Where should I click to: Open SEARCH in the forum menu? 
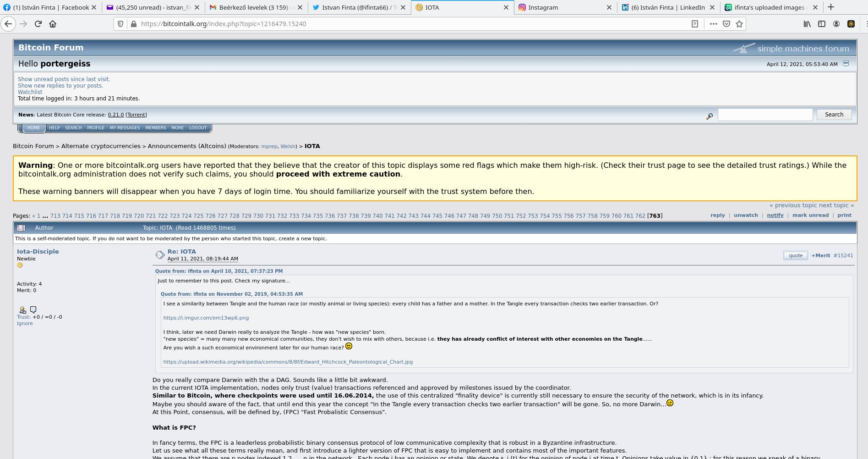pos(73,128)
